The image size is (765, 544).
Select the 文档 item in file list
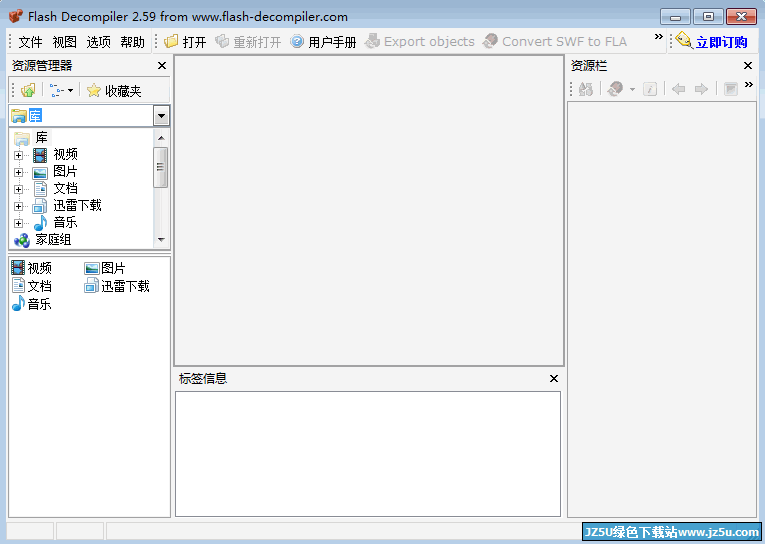[x=32, y=286]
